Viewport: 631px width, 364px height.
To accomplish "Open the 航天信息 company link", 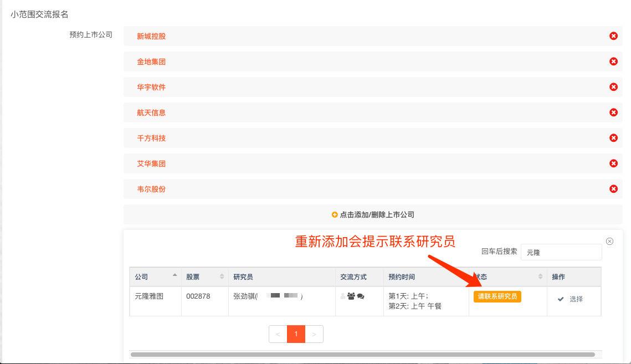I will tap(151, 112).
